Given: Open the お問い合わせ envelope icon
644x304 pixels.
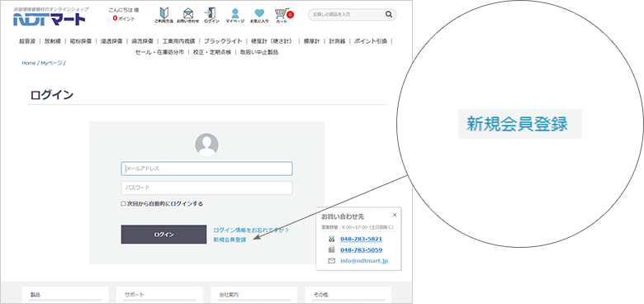Looking at the screenshot, I should click(187, 15).
